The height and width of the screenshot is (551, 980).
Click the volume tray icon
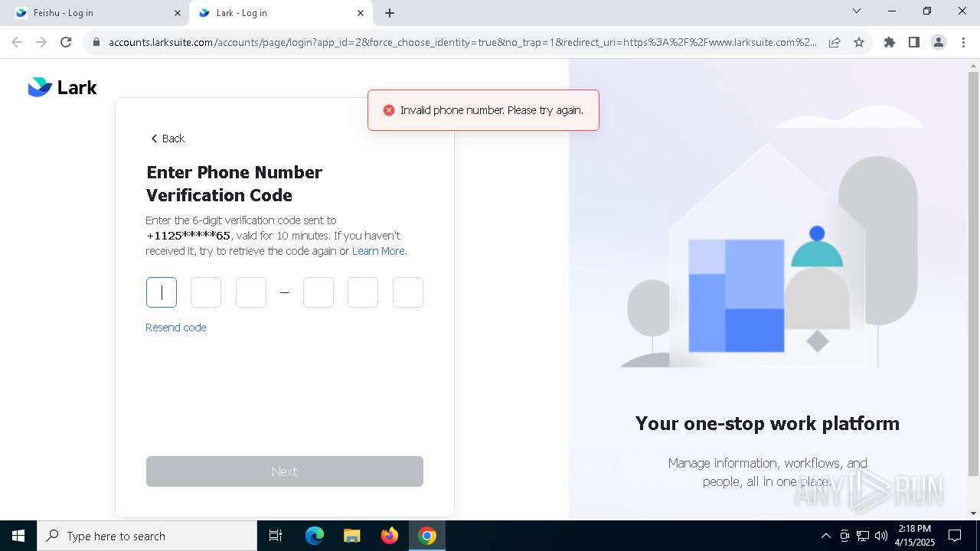pyautogui.click(x=881, y=536)
